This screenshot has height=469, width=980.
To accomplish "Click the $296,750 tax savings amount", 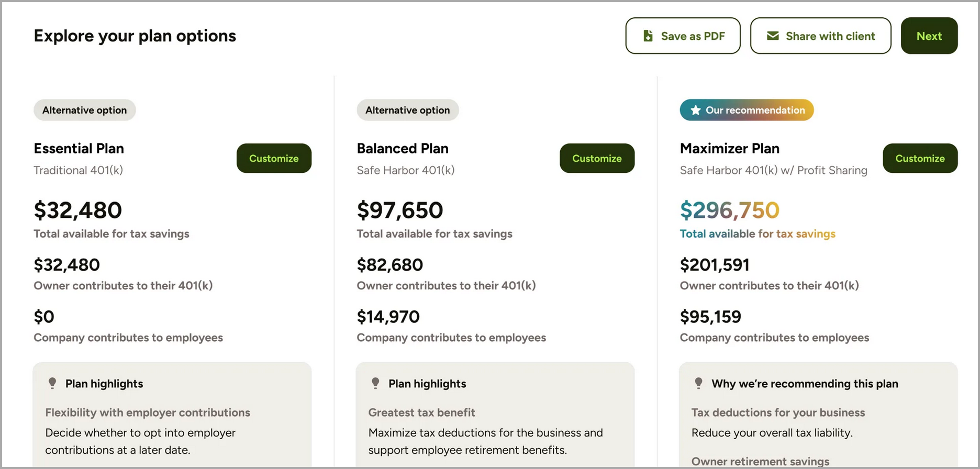I will pyautogui.click(x=729, y=210).
